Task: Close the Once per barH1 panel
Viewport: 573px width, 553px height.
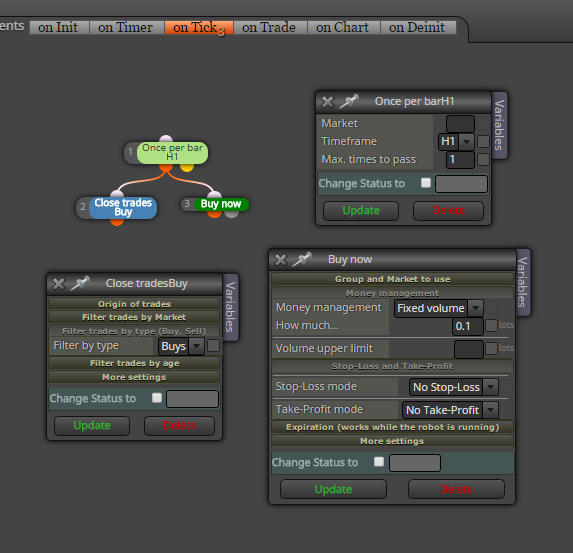Action: [x=327, y=102]
